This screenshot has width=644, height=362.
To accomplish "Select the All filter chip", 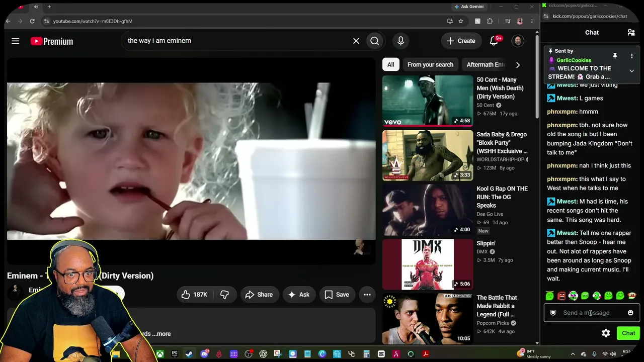I will coord(391,64).
